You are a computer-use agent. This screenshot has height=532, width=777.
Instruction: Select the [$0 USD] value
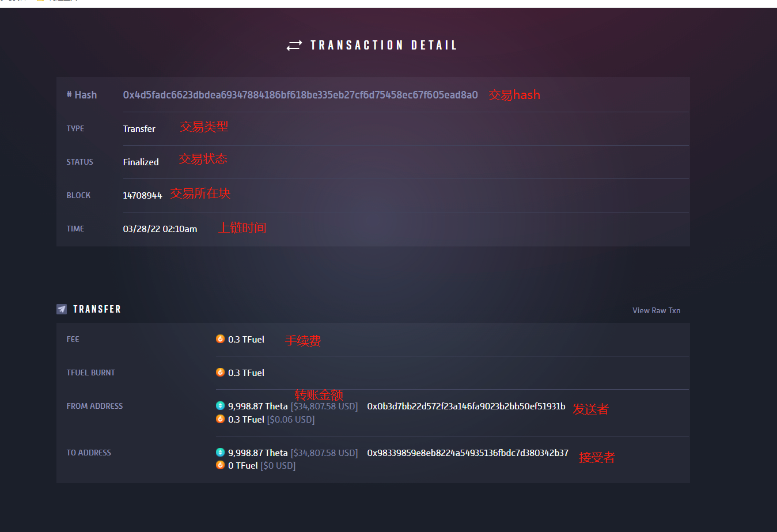coord(278,466)
